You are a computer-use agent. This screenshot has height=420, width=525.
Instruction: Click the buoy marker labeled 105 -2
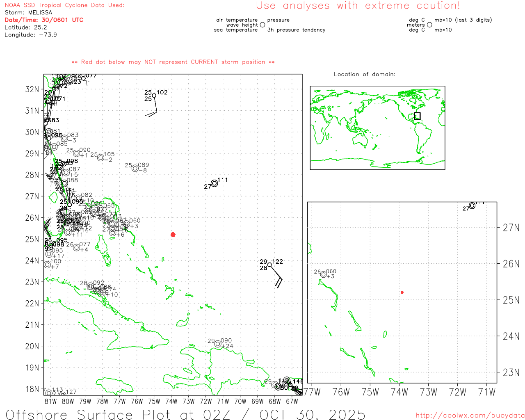(100, 157)
